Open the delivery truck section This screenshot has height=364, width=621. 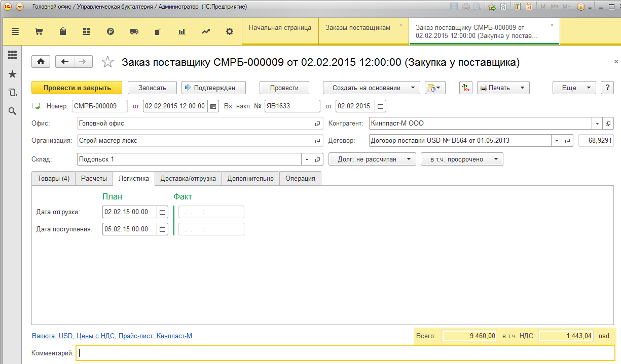134,31
